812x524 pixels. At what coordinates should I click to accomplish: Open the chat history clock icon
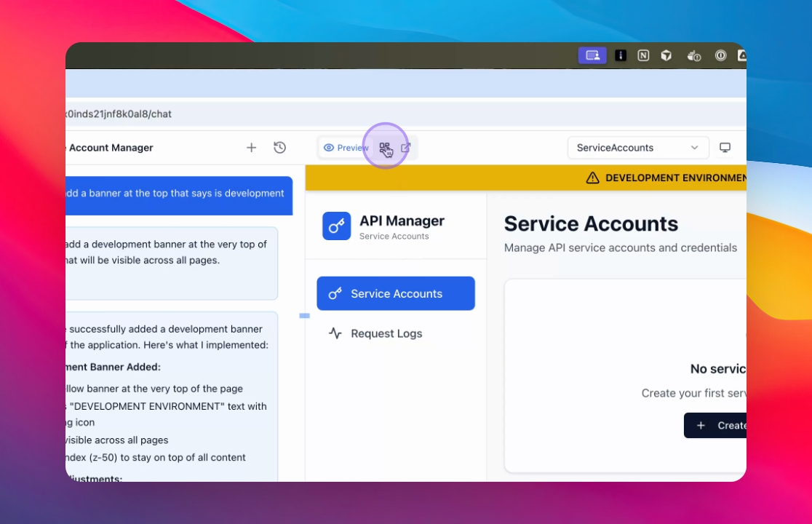point(279,148)
